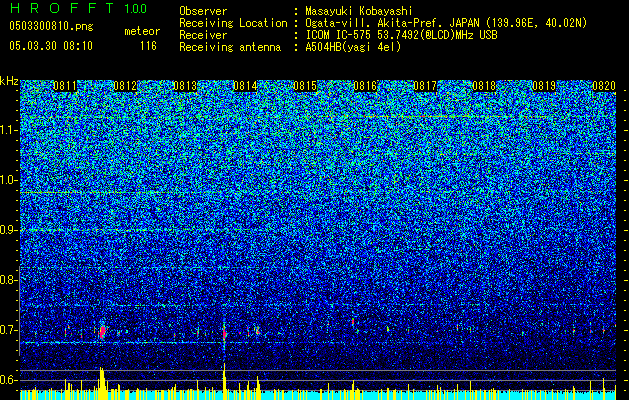Click the 0811 time marker
This screenshot has width=629, height=400.
65,86
